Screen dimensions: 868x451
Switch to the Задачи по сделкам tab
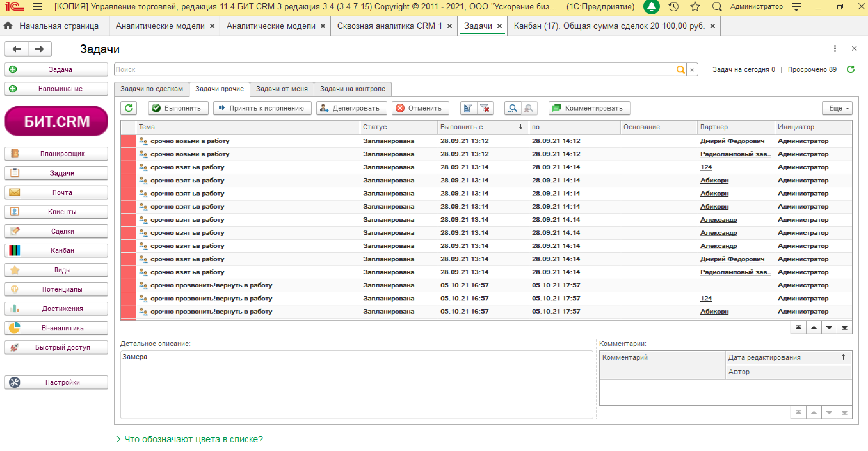coord(152,89)
